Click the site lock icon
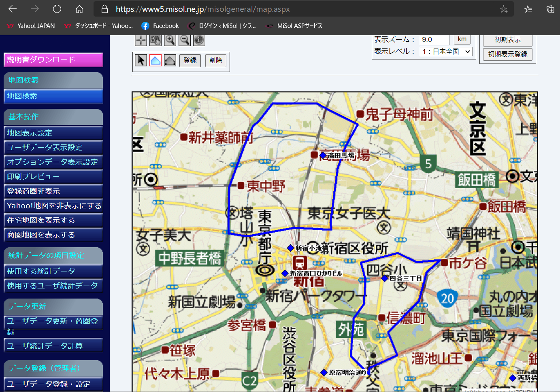560x392 pixels. [104, 9]
